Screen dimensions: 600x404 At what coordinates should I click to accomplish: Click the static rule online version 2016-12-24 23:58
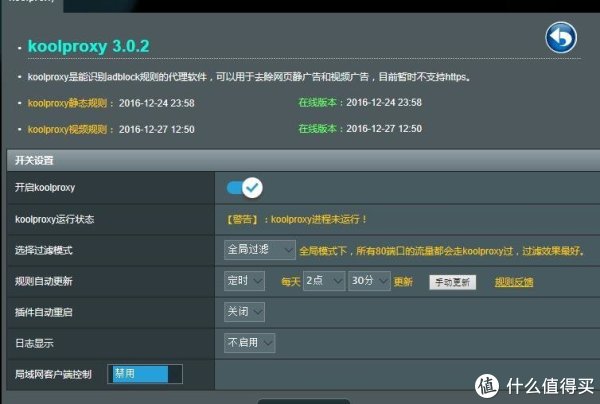point(384,103)
